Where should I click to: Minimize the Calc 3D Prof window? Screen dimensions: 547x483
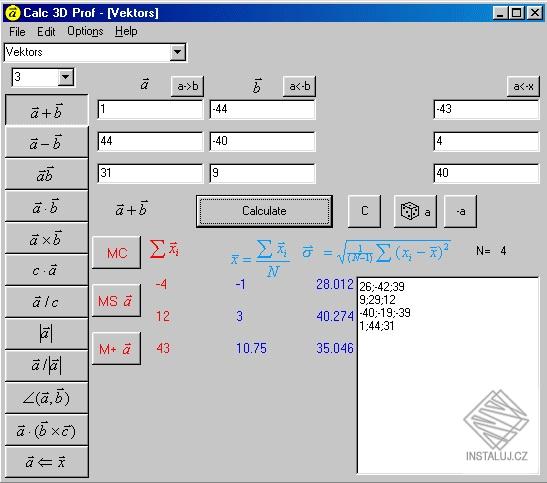[500, 13]
